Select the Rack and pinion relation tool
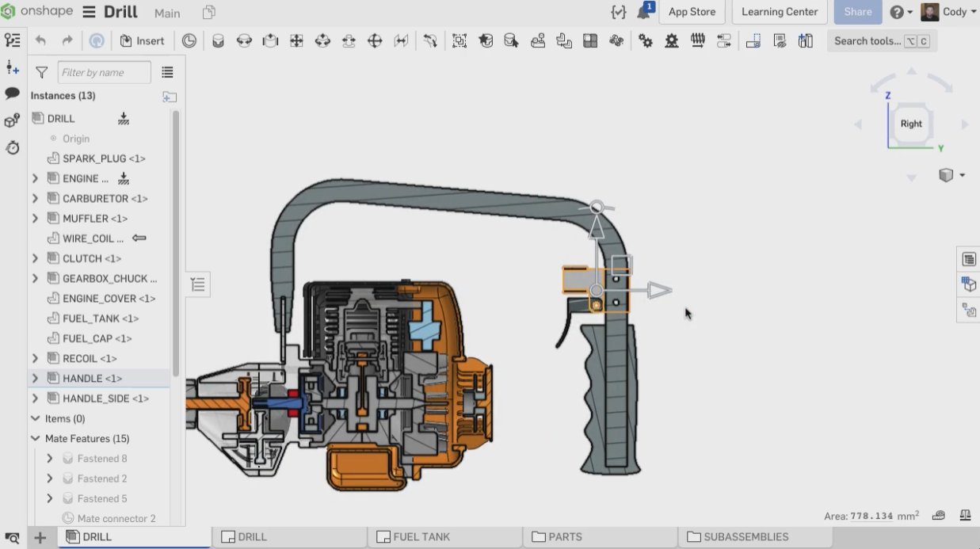This screenshot has height=549, width=980. point(672,41)
